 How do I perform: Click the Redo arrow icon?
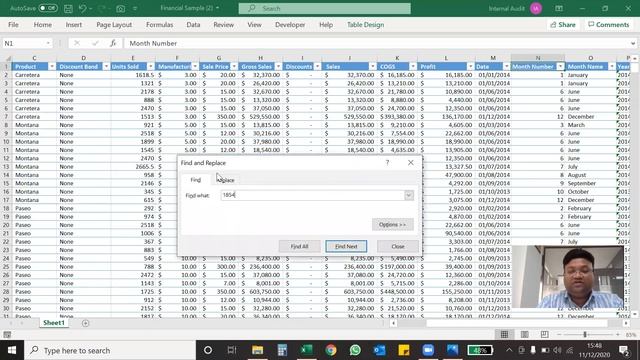[102, 8]
